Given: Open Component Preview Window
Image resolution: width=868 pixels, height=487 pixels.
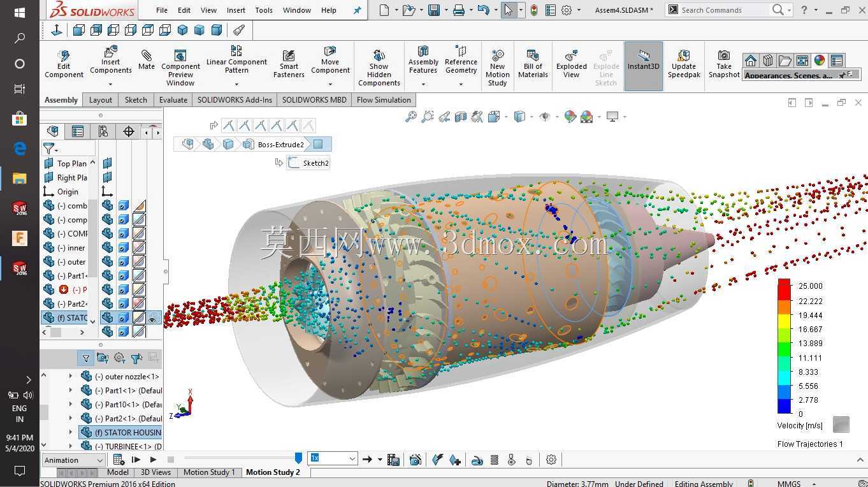Looking at the screenshot, I should [180, 68].
